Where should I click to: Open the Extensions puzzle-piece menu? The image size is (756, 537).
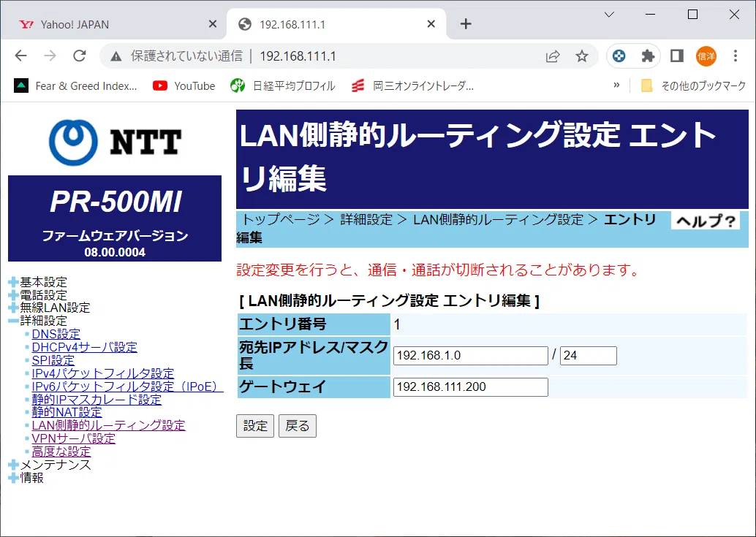648,56
